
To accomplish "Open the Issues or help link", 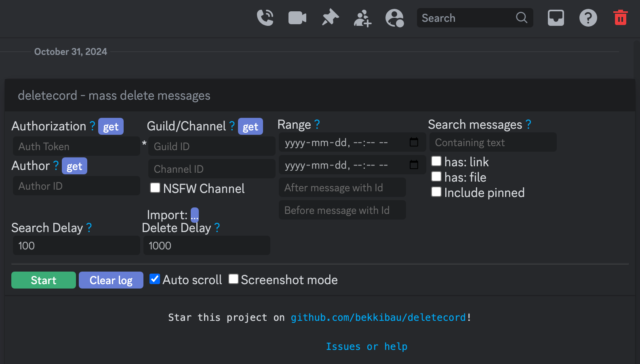I will (x=366, y=347).
